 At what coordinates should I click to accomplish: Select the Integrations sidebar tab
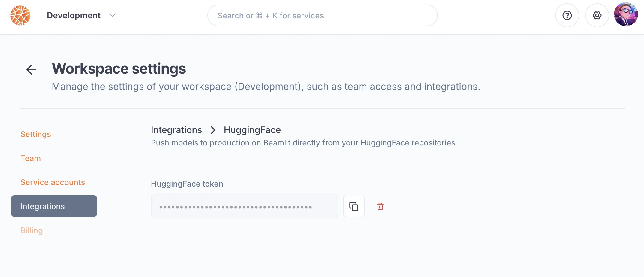click(54, 206)
